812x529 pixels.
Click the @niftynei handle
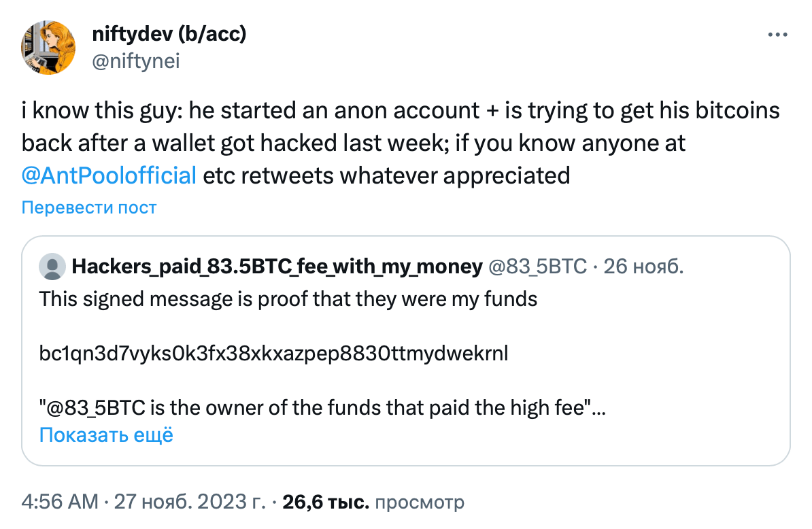135,61
